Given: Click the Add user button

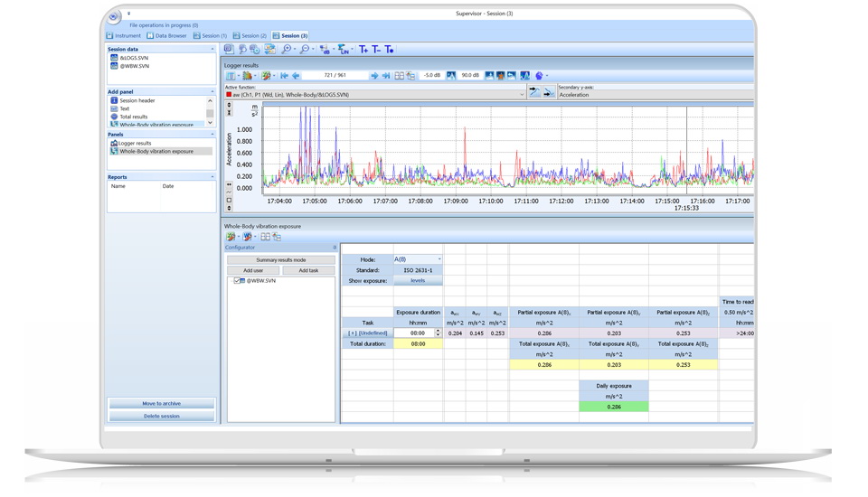Looking at the screenshot, I should click(253, 270).
